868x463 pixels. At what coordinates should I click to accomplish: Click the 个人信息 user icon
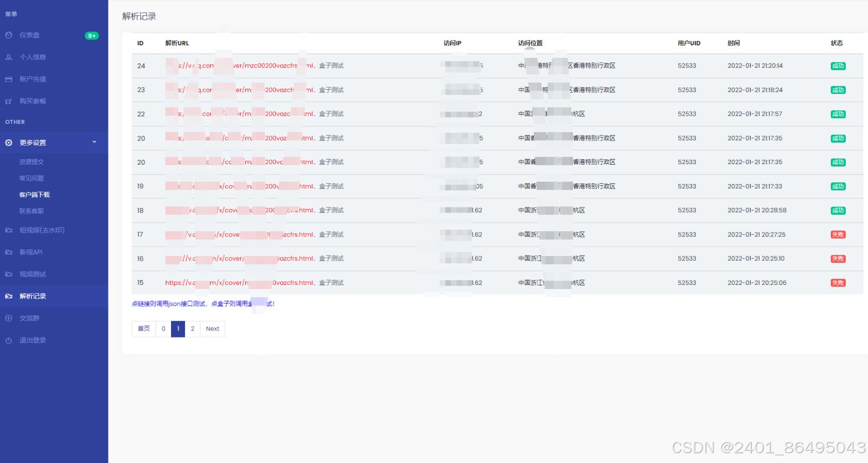(9, 57)
